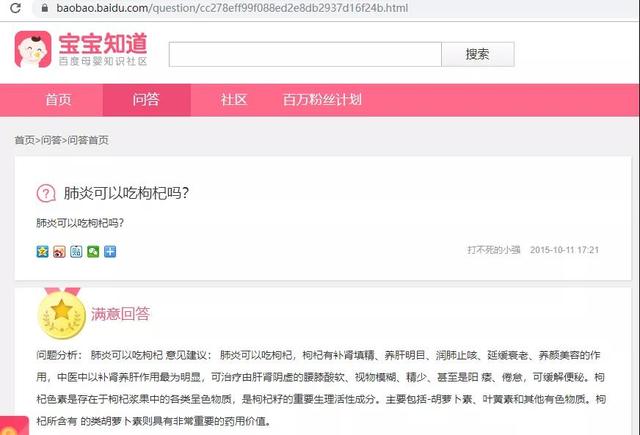Open the 首页 navigation tab

(x=58, y=100)
